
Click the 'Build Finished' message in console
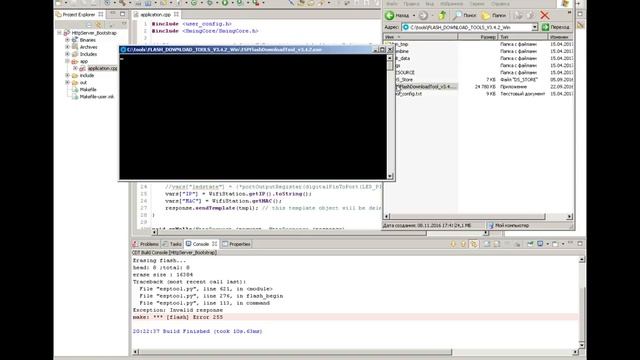coord(197,331)
